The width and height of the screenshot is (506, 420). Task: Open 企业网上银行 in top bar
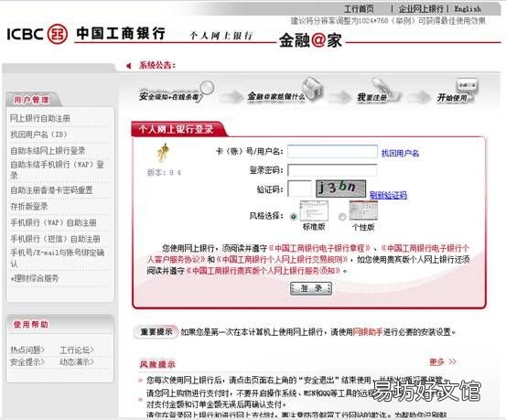421,9
